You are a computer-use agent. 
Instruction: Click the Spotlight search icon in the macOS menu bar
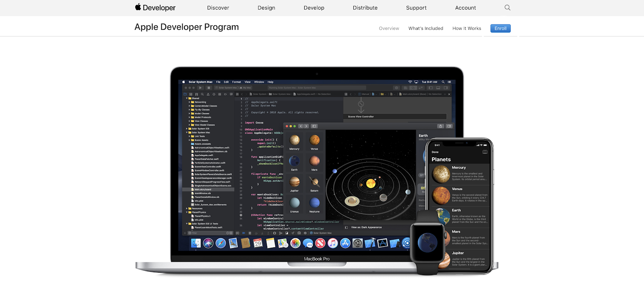(x=443, y=82)
